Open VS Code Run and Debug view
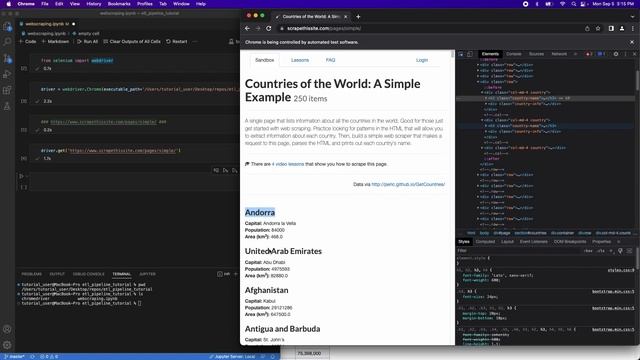Image resolution: width=640 pixels, height=360 pixels. click(7, 74)
